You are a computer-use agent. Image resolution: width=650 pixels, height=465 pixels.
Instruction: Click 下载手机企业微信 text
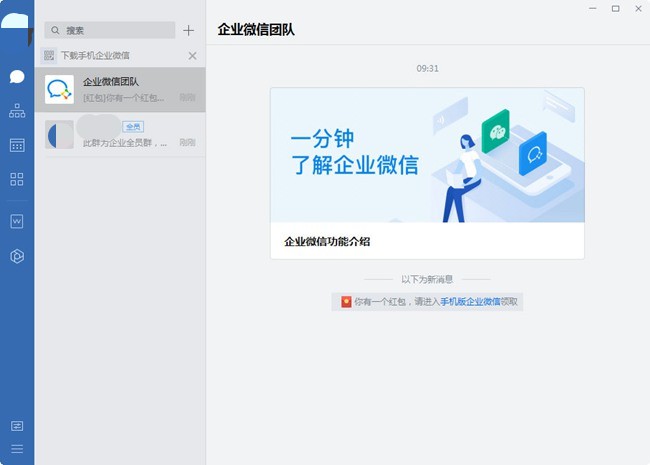[95, 56]
